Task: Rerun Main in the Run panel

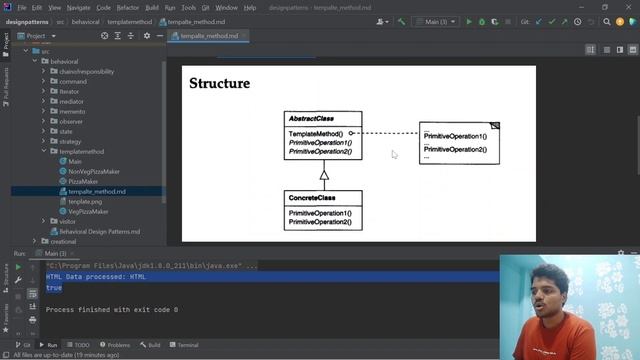Action: point(18,267)
